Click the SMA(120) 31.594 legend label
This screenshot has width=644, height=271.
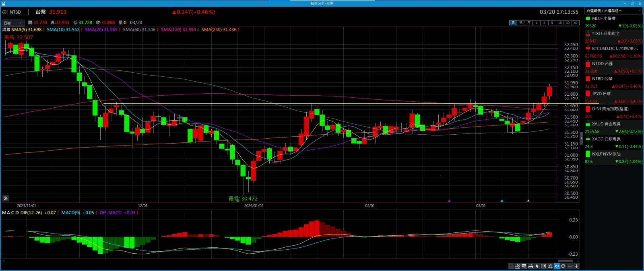(x=179, y=30)
